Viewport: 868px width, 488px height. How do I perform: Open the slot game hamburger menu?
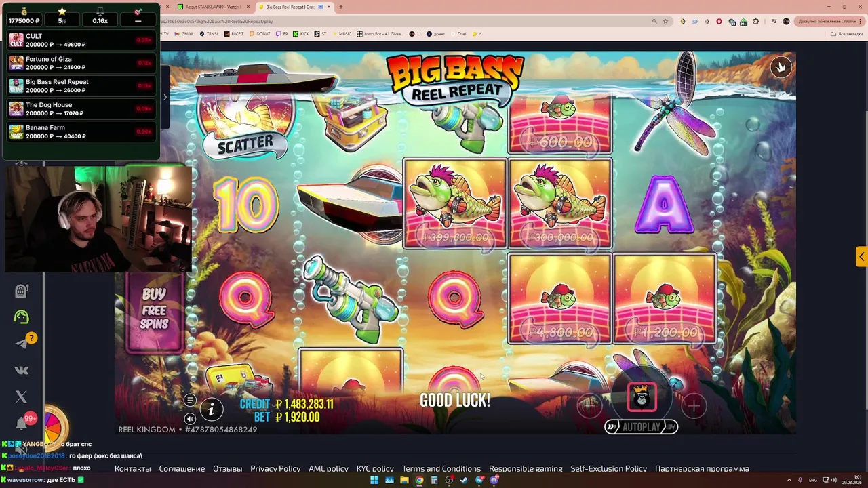coord(190,401)
